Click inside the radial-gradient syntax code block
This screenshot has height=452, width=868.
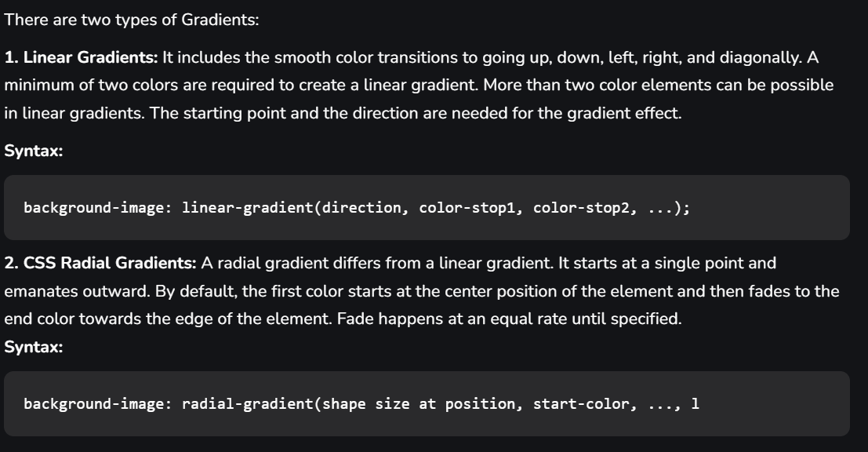coord(427,404)
